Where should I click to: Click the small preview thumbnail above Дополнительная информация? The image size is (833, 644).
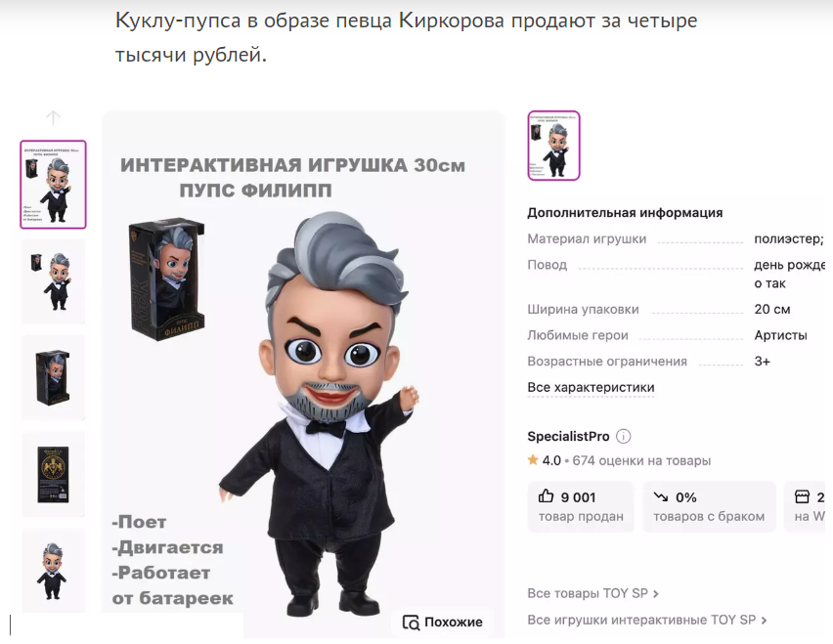[x=553, y=146]
